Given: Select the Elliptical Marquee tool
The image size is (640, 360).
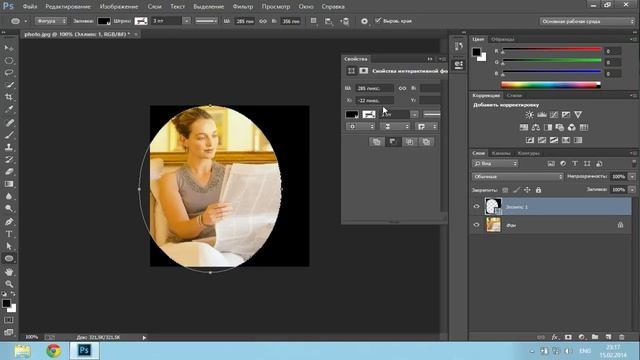Looking at the screenshot, I should click(9, 60).
